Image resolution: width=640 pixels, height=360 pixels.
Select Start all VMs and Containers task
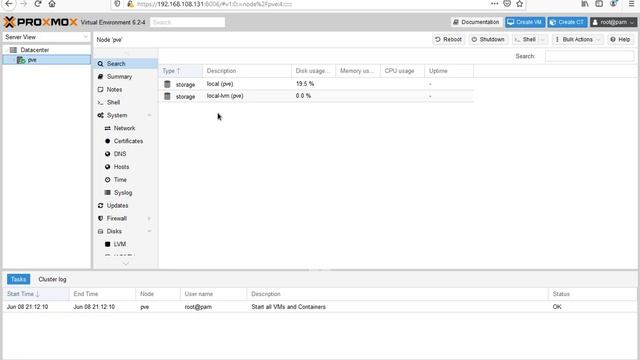(x=320, y=307)
